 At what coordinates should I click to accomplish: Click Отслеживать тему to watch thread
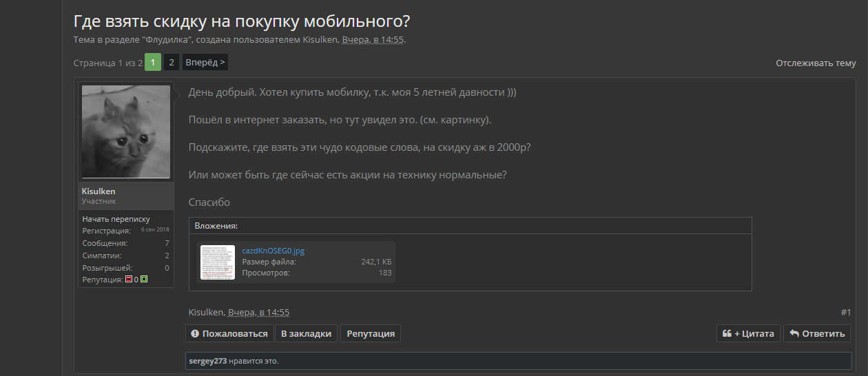[x=816, y=63]
